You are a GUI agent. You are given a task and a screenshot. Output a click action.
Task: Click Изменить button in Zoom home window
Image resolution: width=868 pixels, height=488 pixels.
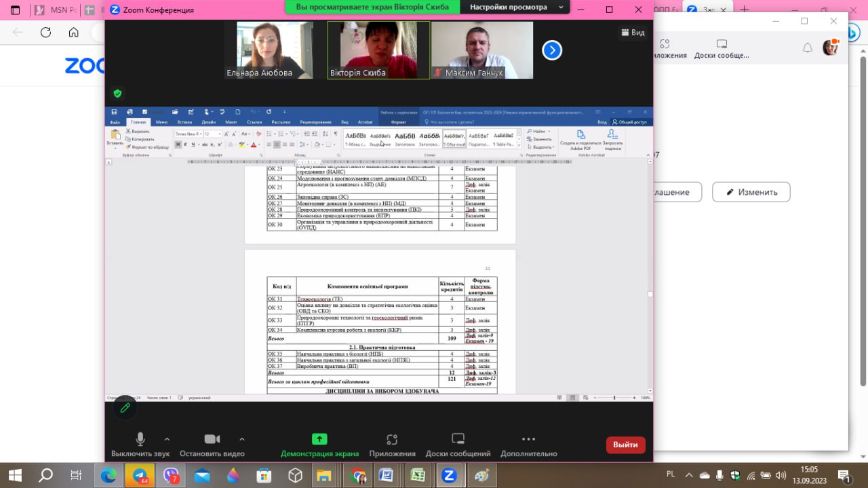pyautogui.click(x=751, y=192)
